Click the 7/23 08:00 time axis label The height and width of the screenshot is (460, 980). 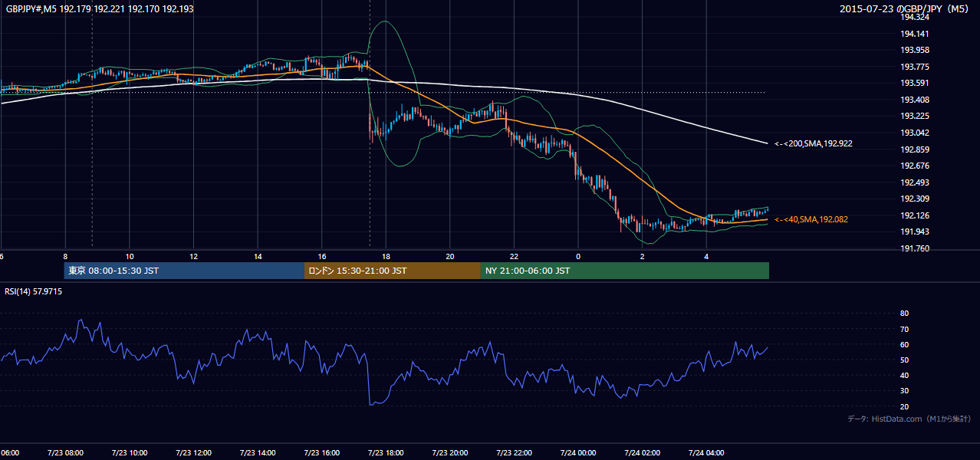tap(65, 452)
